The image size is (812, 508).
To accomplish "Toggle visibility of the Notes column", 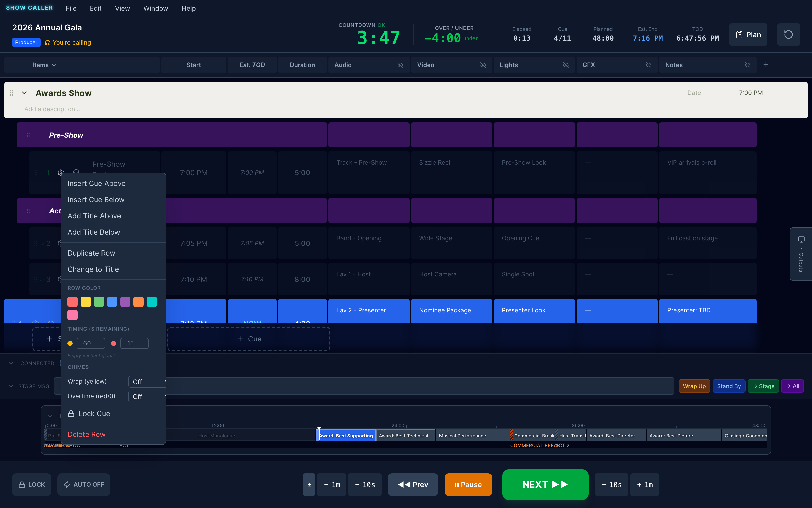I will [748, 65].
